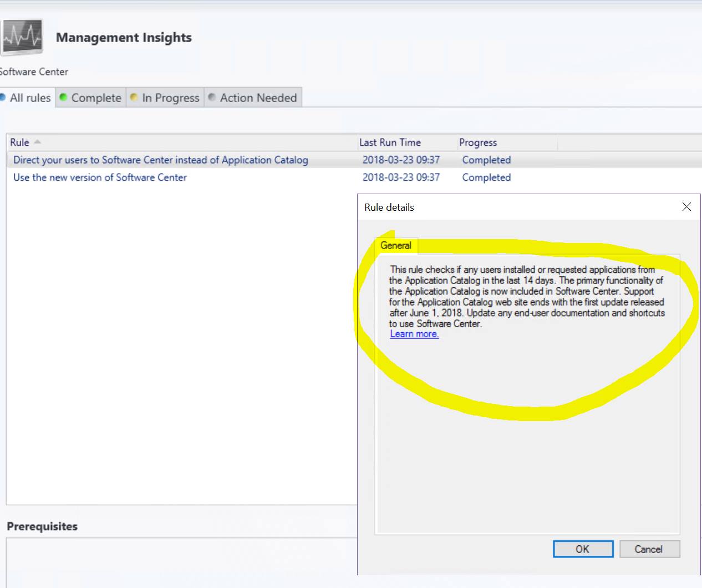The height and width of the screenshot is (588, 702).
Task: Dismiss dialog with Cancel button
Action: pyautogui.click(x=649, y=549)
